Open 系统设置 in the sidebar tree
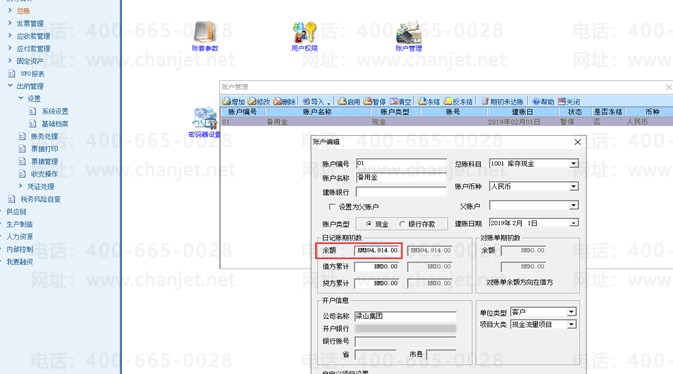The image size is (673, 374). [x=55, y=111]
